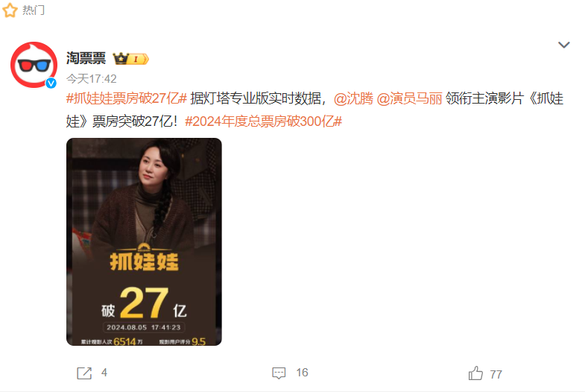Open hashtag #2024年度总票房破300亿#
Screen dimensions: 585x392
coord(263,121)
